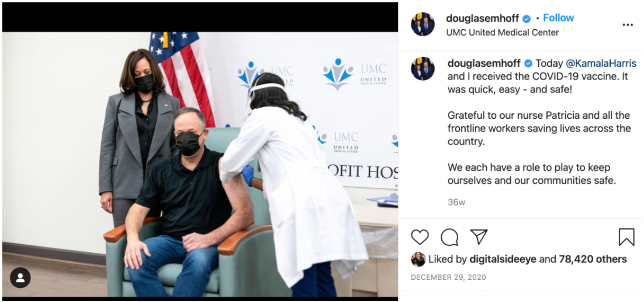Click the small digitalsideeye liker avatar
The image size is (644, 302).
[x=418, y=259]
